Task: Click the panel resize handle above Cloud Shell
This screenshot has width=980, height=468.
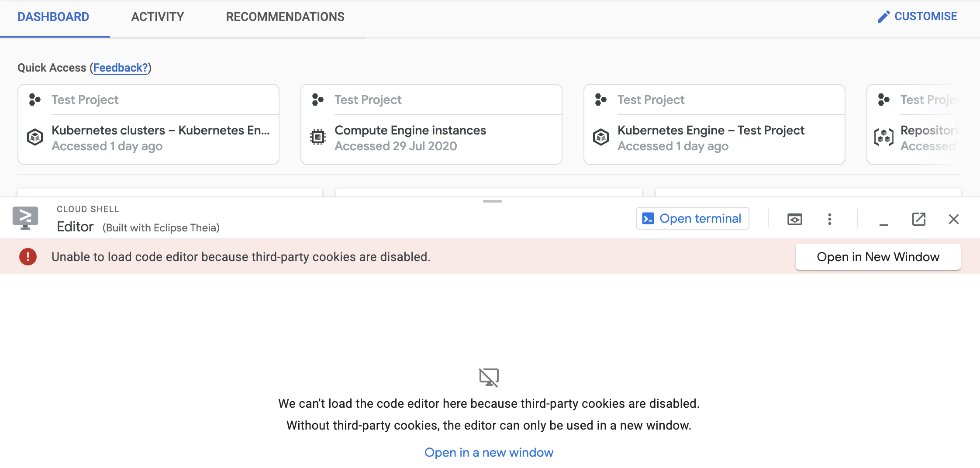Action: (x=493, y=201)
